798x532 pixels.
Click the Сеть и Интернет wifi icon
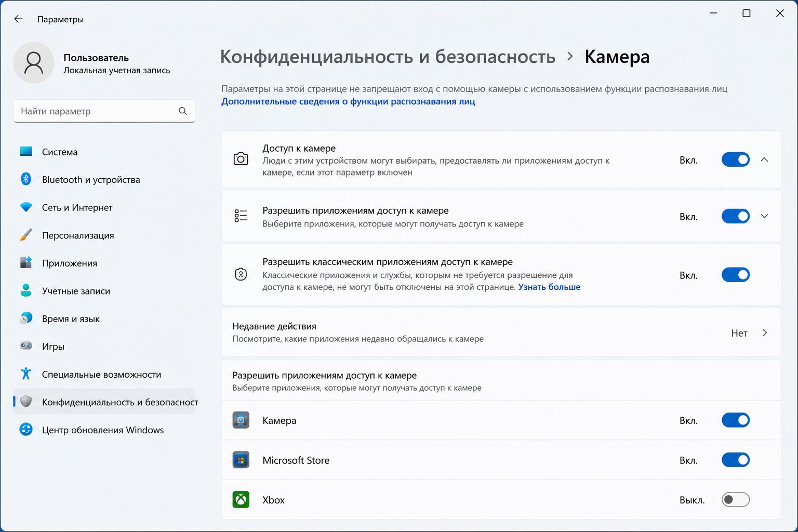pos(26,207)
